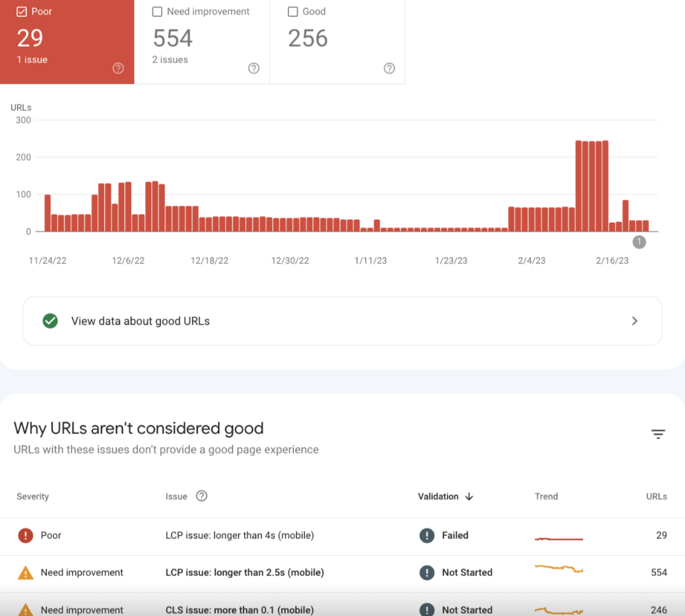Click help icon in Poor card

pyautogui.click(x=118, y=69)
